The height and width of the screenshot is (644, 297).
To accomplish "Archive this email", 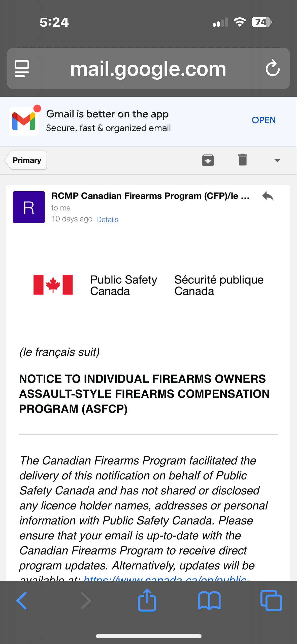I will (208, 160).
